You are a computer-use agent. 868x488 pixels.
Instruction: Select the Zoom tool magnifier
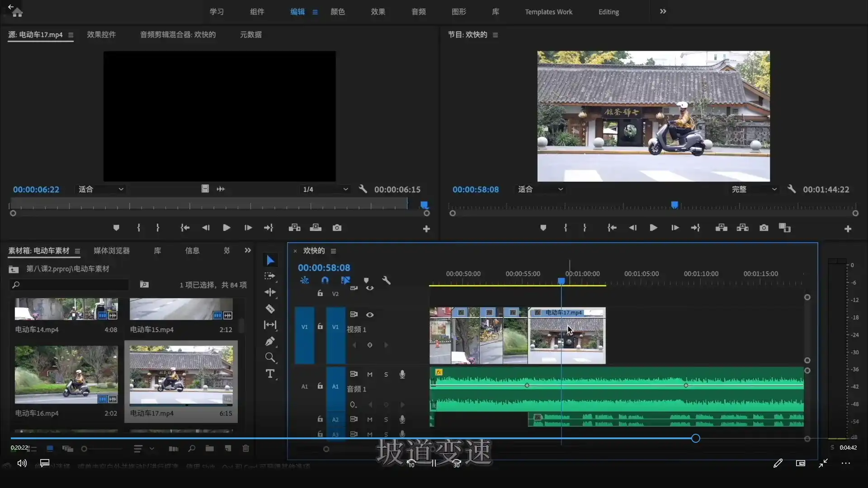tap(270, 358)
